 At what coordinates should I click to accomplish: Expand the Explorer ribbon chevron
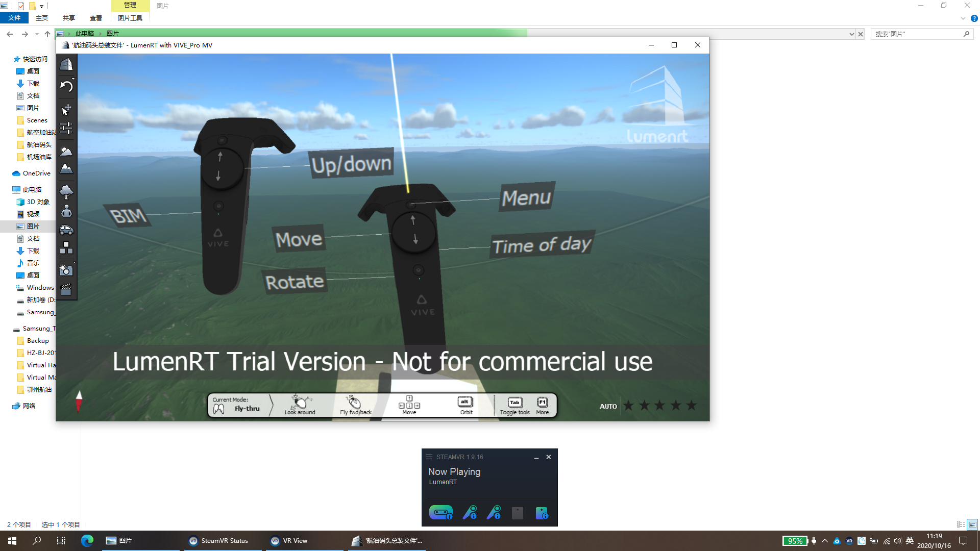[x=963, y=18]
